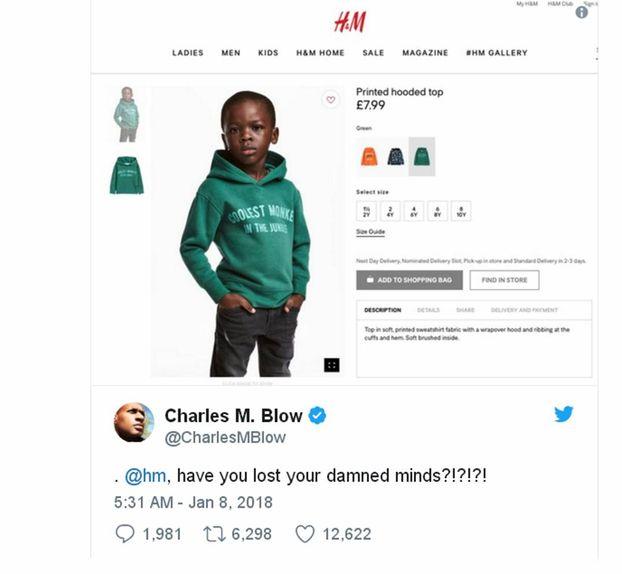Viewport: 622px width, 574px height.
Task: Open Charles M. Blow's profile avatar
Action: click(134, 422)
